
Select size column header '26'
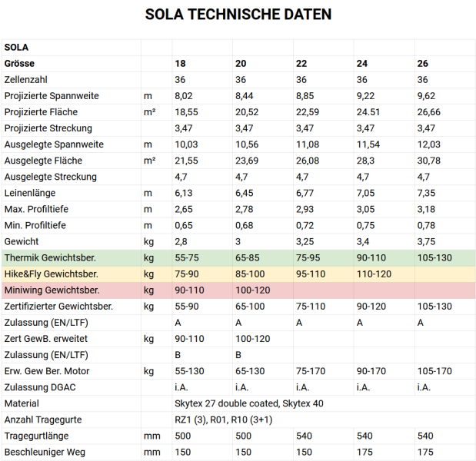(423, 63)
